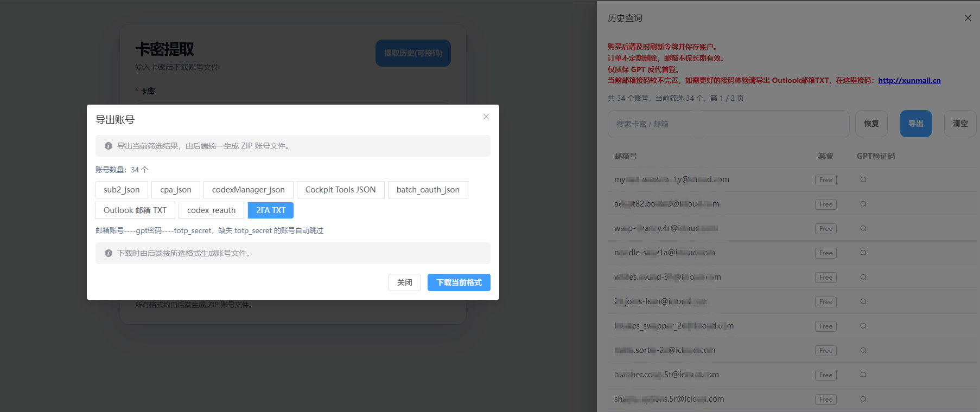Click the 套餐 column header
Viewport: 980px width, 412px height.
pyautogui.click(x=826, y=156)
